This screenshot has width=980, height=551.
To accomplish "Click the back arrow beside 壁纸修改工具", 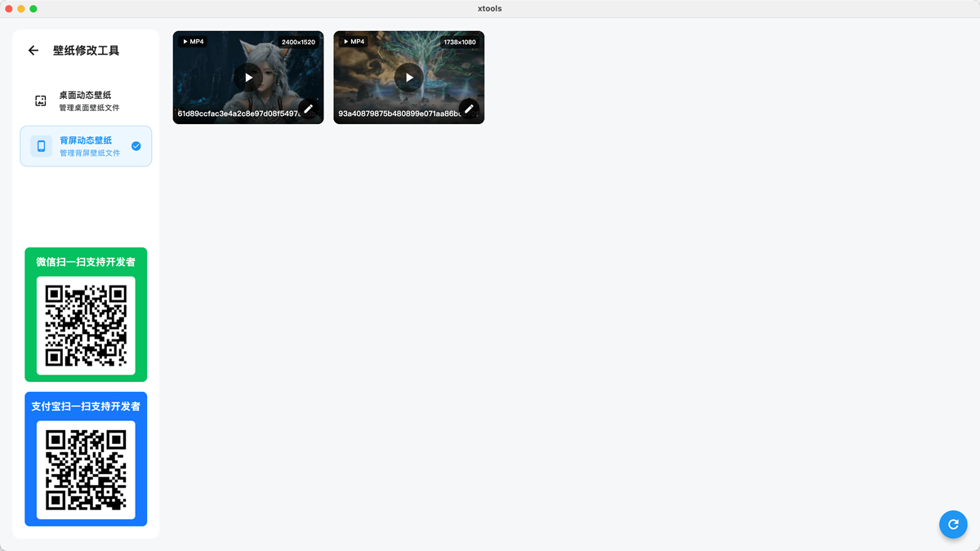I will point(33,51).
